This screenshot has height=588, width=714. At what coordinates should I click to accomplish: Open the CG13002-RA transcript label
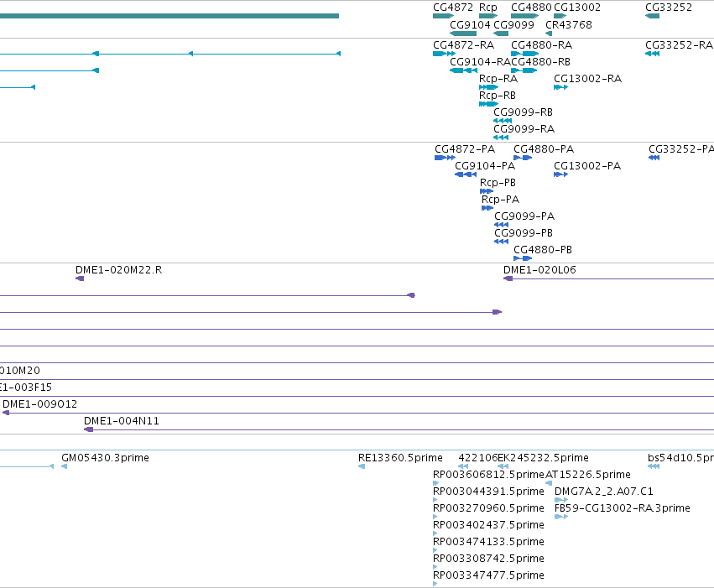tap(587, 79)
